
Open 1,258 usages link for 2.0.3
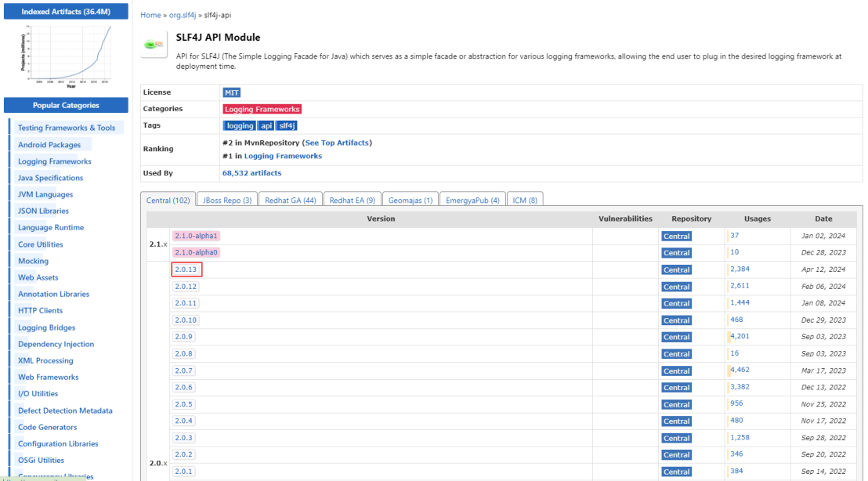[x=740, y=437]
